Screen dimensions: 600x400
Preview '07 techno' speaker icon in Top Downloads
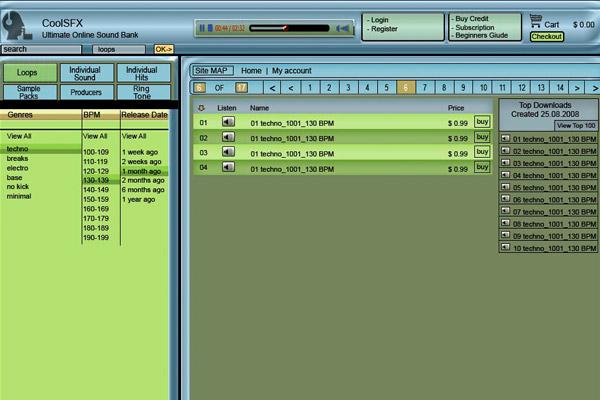505,211
